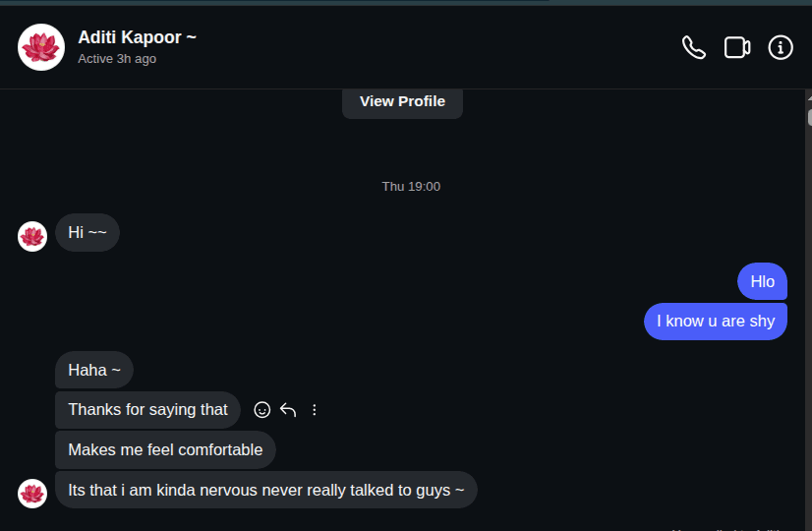This screenshot has height=531, width=812.
Task: Click the lotus profile picture in header
Action: click(x=41, y=47)
